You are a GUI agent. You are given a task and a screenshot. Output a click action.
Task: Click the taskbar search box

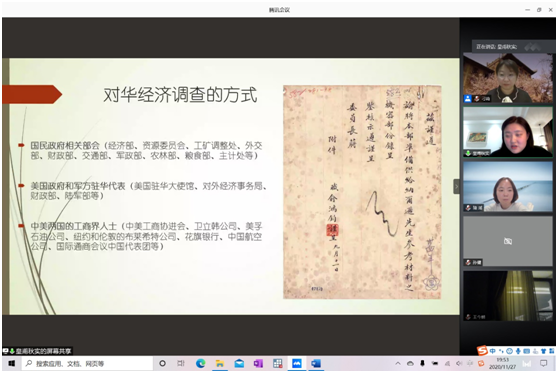pyautogui.click(x=87, y=363)
